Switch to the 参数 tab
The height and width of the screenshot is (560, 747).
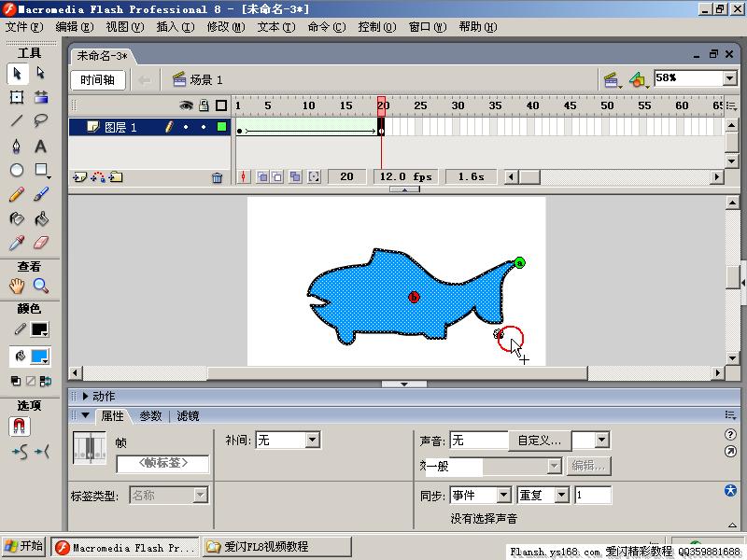(x=150, y=416)
